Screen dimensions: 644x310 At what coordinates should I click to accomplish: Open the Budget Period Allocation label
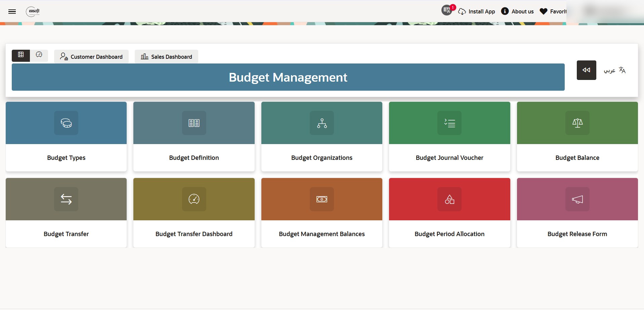click(449, 234)
